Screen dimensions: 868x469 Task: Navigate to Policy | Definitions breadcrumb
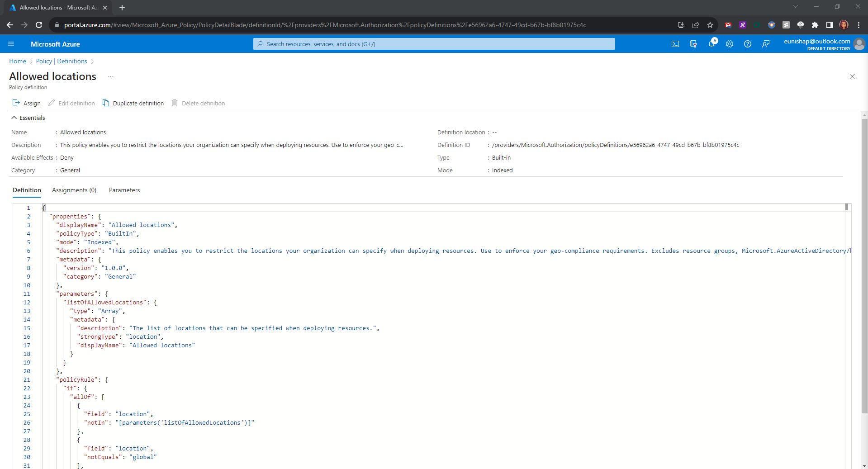click(62, 61)
